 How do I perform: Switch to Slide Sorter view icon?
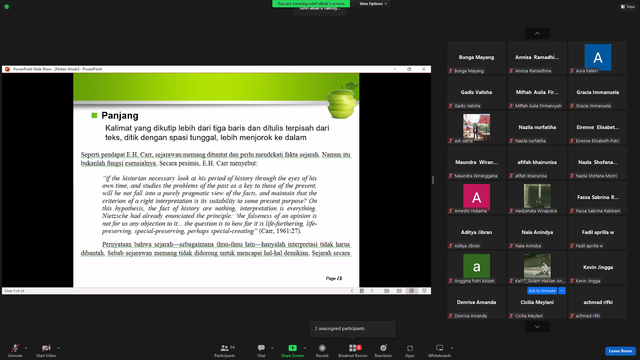click(x=399, y=291)
